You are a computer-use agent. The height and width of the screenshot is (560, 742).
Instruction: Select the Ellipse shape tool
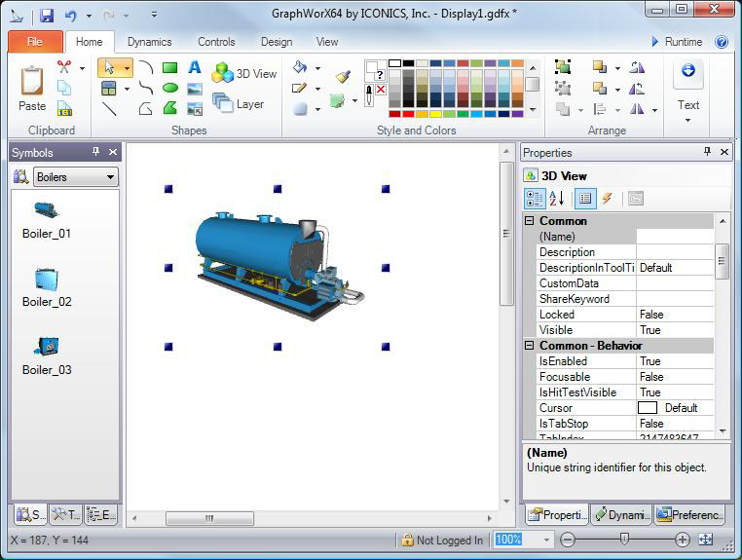pyautogui.click(x=169, y=88)
